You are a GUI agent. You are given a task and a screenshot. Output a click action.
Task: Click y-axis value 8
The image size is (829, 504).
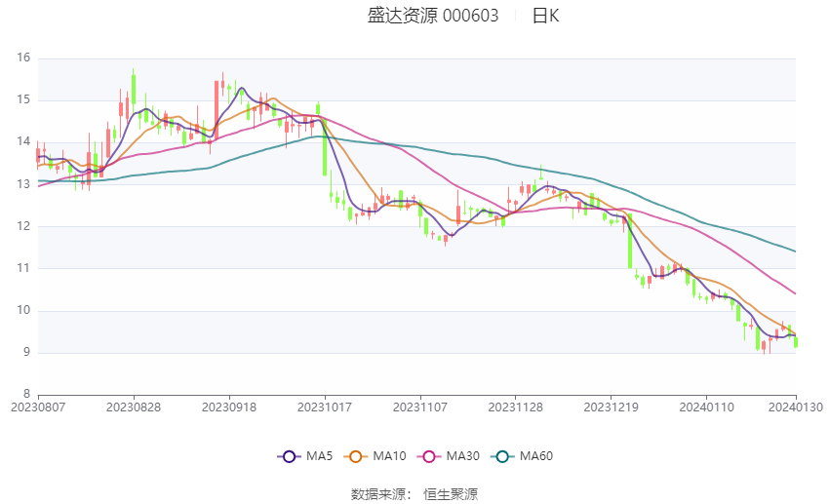[x=27, y=394]
